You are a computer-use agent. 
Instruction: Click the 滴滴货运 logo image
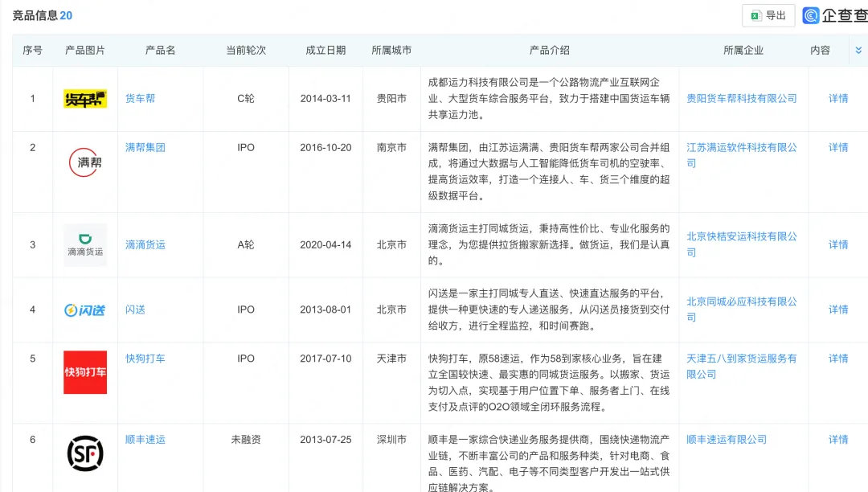(84, 244)
